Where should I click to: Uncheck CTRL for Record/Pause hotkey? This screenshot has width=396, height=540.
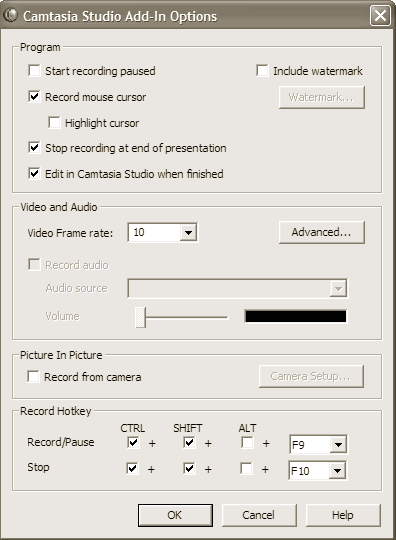point(133,443)
